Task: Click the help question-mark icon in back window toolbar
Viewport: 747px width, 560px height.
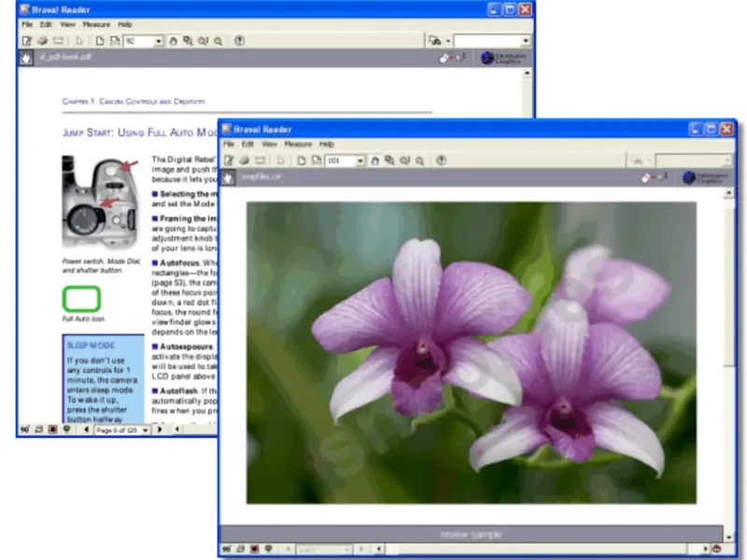Action: click(x=240, y=41)
